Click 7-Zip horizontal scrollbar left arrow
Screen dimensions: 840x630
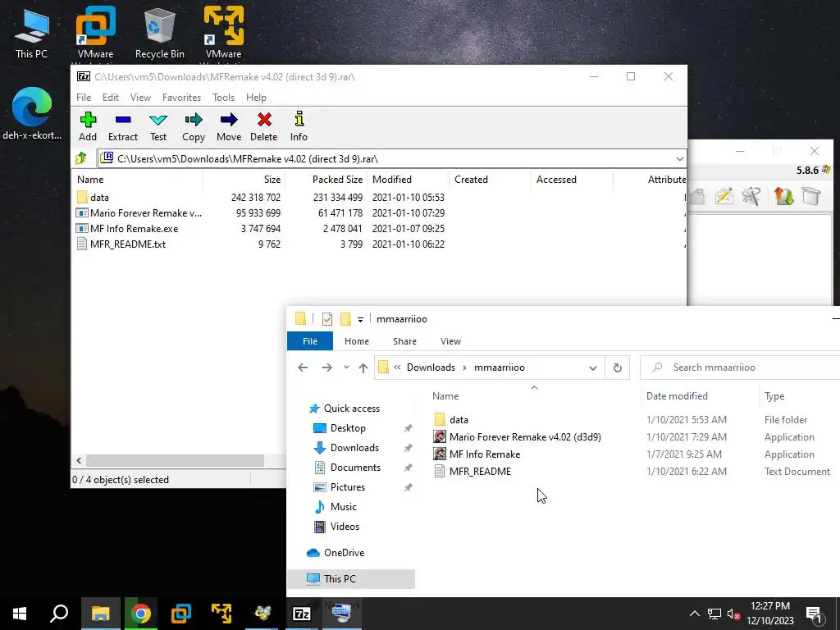[x=79, y=460]
